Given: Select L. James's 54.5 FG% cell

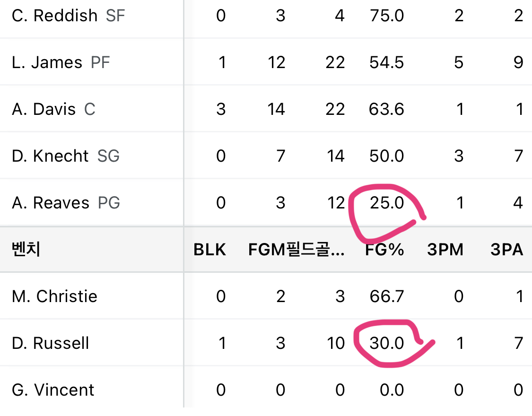Looking at the screenshot, I should 387,62.
